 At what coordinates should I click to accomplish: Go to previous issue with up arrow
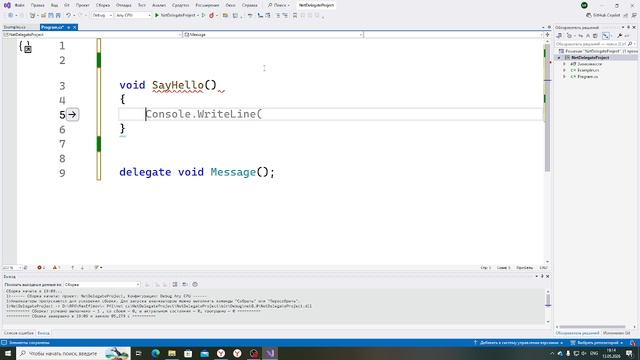click(x=73, y=268)
